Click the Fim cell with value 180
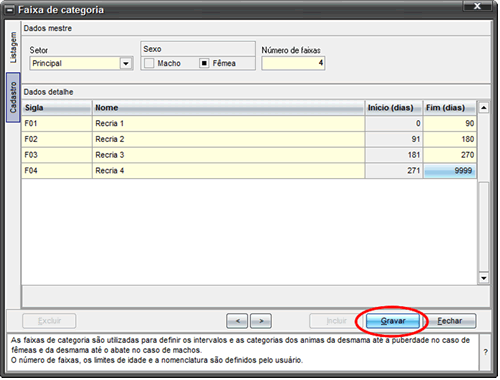Screen dimensions: 500x380 coord(450,139)
